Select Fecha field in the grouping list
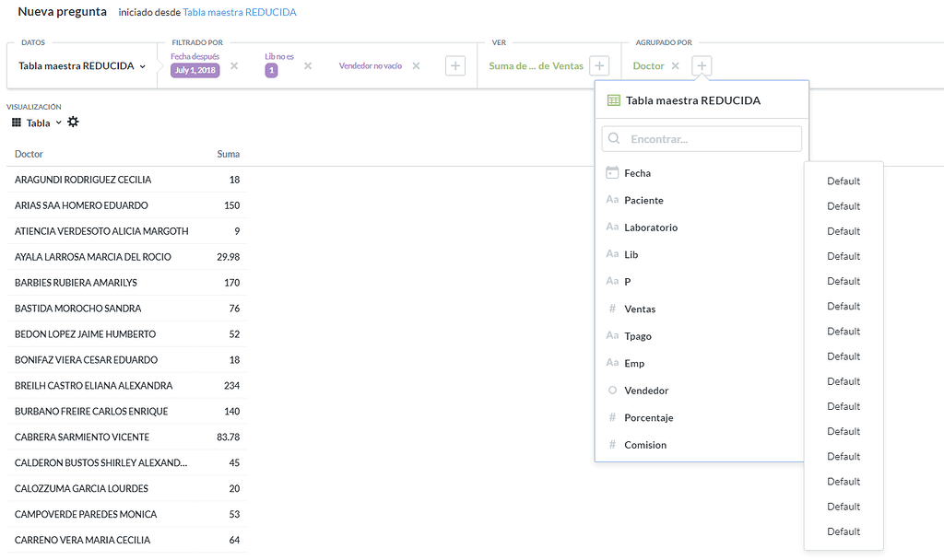The height and width of the screenshot is (560, 944). pyautogui.click(x=637, y=173)
